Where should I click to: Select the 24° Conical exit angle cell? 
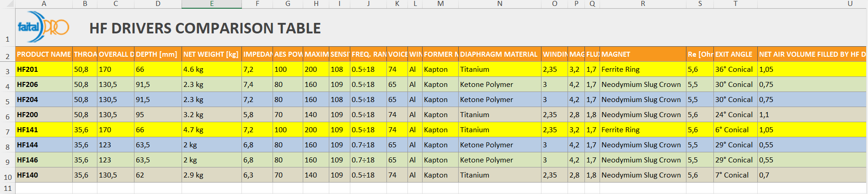click(735, 115)
